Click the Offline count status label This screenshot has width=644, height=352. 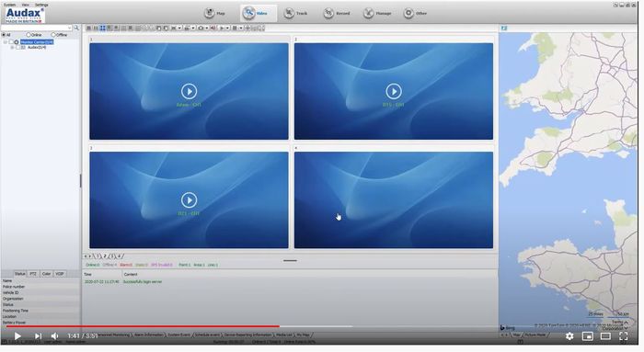tap(109, 265)
